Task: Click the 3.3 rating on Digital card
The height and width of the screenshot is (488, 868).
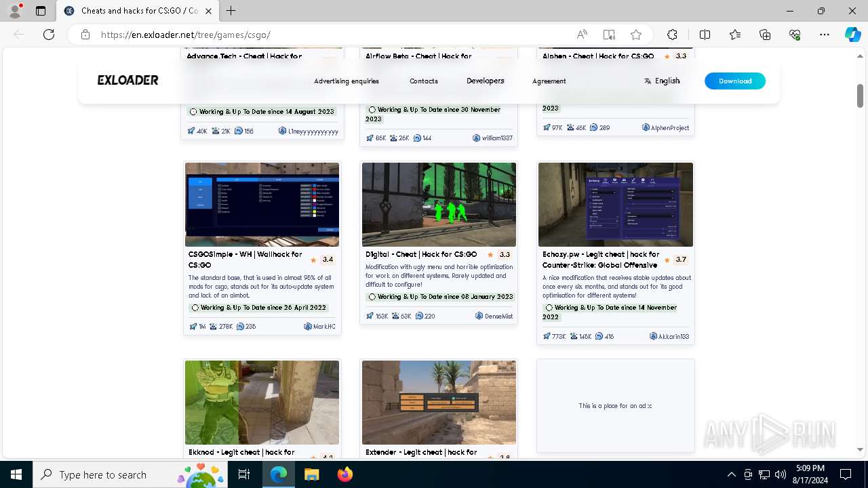Action: [x=500, y=255]
